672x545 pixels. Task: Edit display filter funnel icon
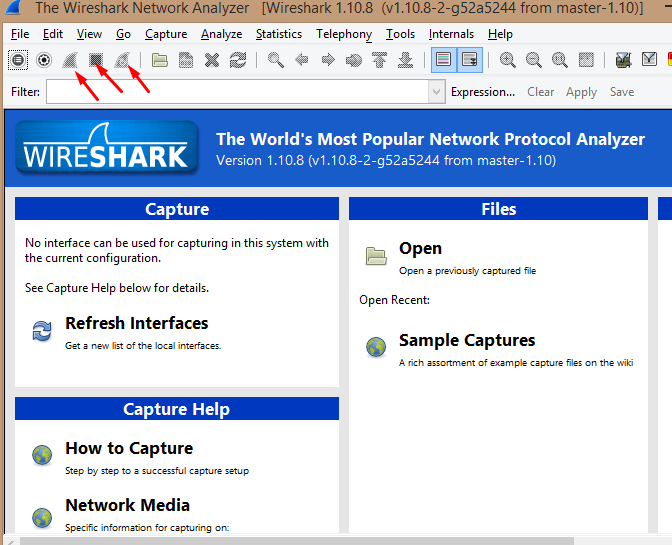coord(649,60)
